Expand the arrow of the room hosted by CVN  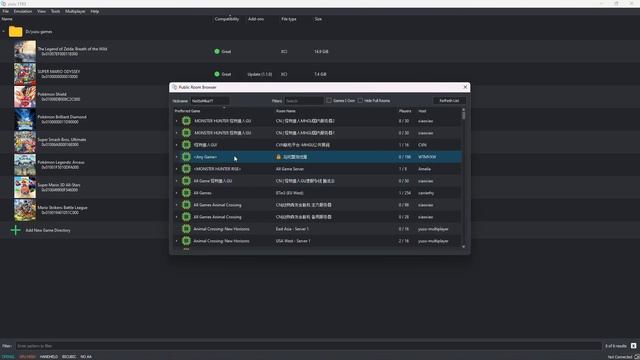[x=176, y=145]
